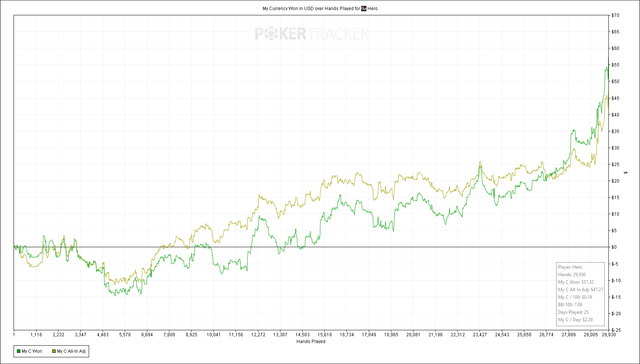Viewport: 640px width, 364px height.
Task: Click the green My C Won legend swatch
Action: coord(19,351)
